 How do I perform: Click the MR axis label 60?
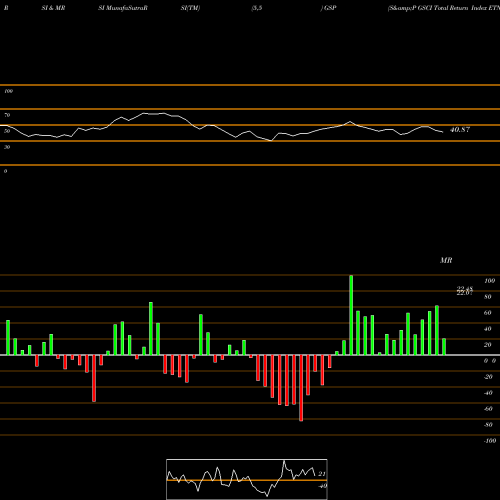coord(488,313)
